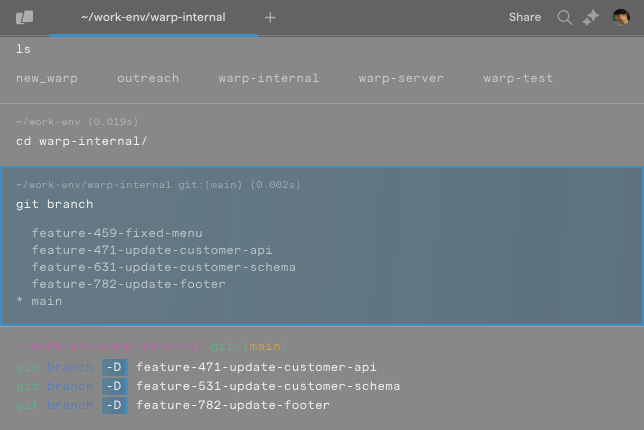Place cursor in feature-471-update-customer-api input line
Image resolution: width=644 pixels, height=430 pixels.
256,367
